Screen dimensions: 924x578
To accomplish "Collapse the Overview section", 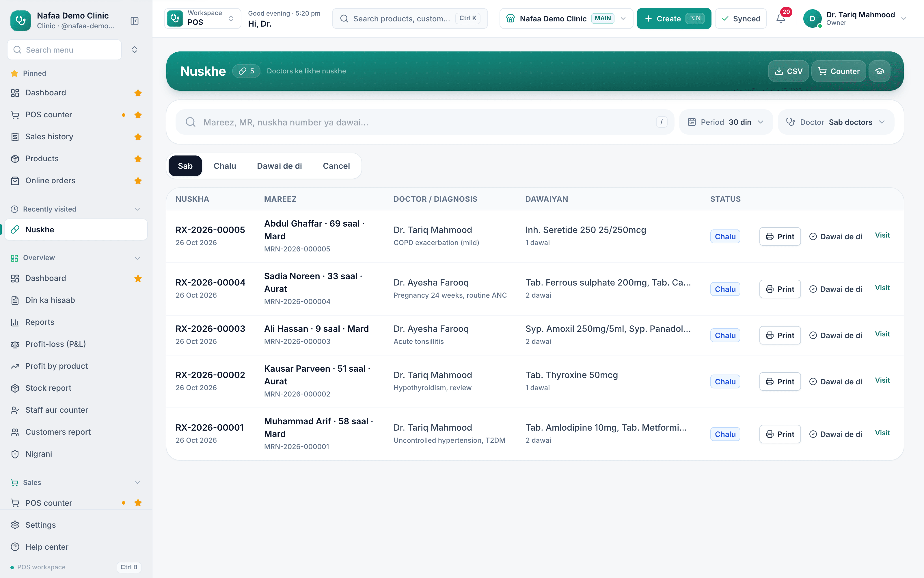I will click(137, 258).
